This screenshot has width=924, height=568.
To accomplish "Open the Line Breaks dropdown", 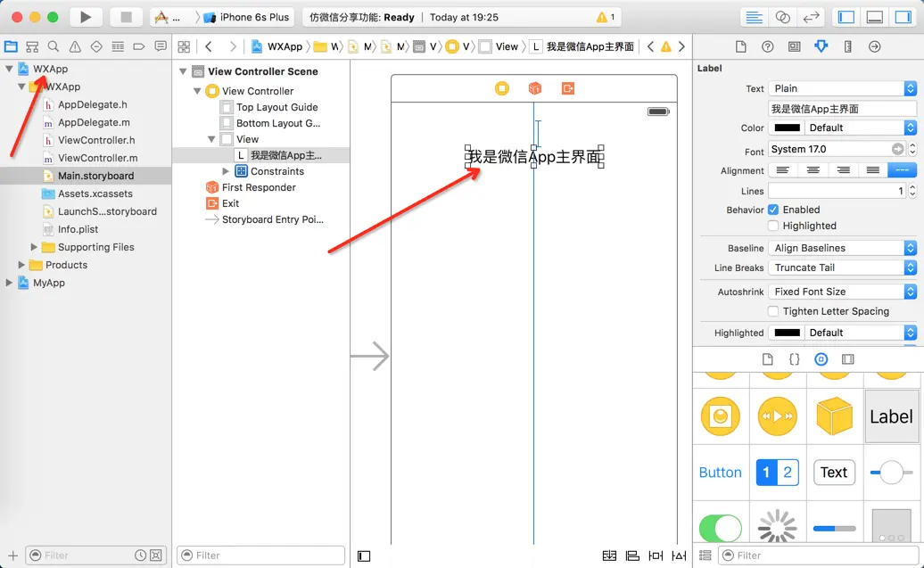I will (x=843, y=268).
